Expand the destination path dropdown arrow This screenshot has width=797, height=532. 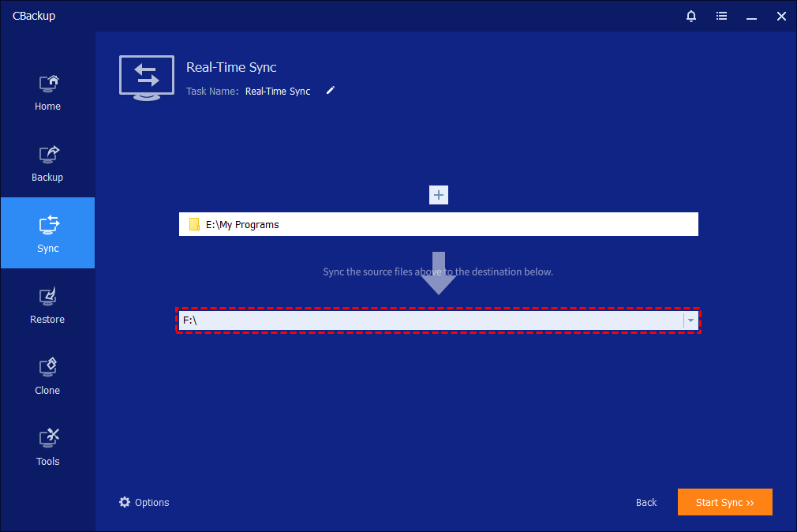(690, 320)
